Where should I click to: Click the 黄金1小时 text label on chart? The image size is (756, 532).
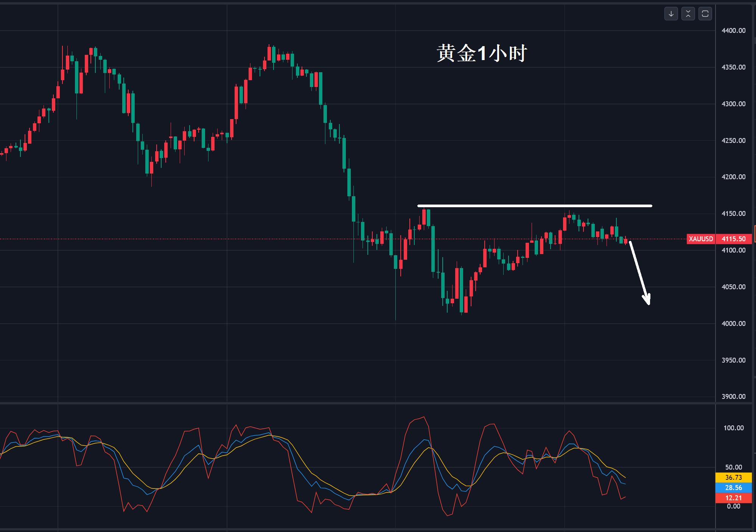pyautogui.click(x=482, y=53)
